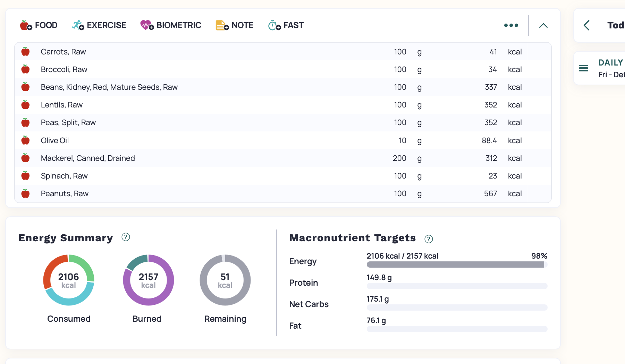
Task: Click the Consumed 2106 kcal donut chart
Action: coord(69,280)
